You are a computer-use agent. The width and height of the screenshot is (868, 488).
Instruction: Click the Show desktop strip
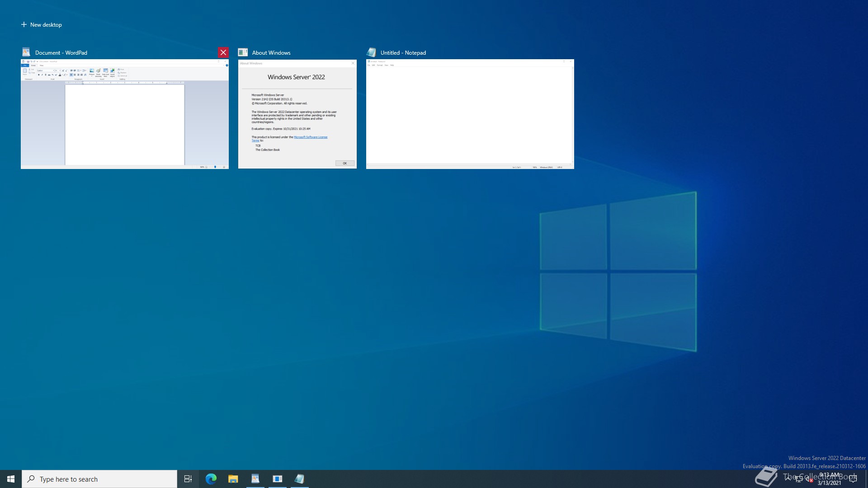click(866, 479)
